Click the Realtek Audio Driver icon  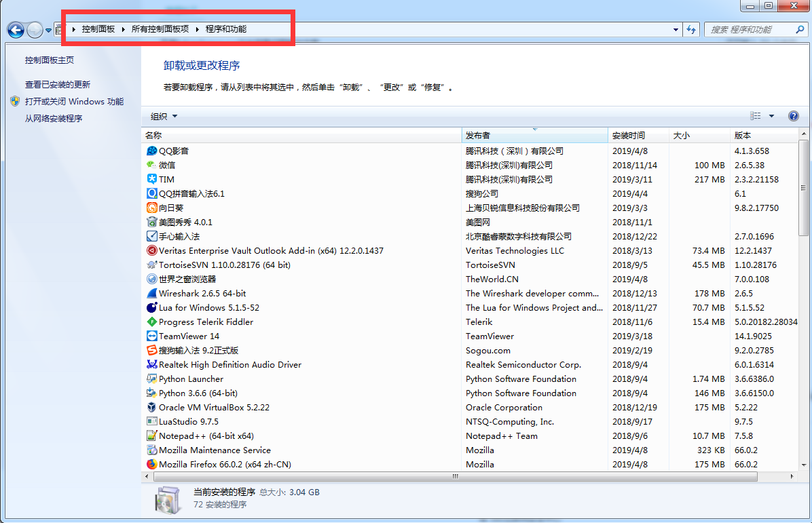click(x=151, y=364)
